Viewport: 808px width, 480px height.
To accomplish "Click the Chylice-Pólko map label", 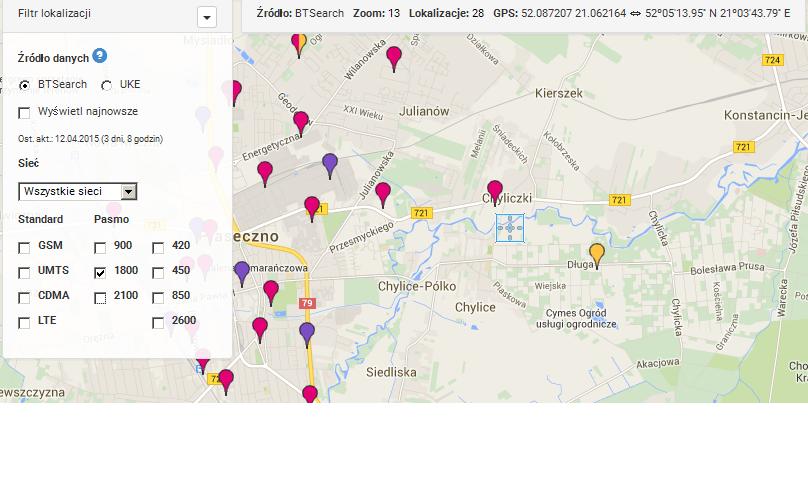I will point(417,287).
